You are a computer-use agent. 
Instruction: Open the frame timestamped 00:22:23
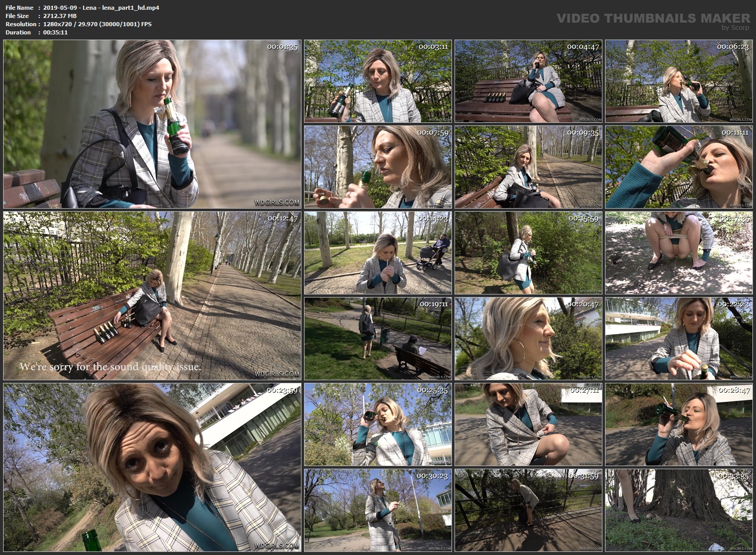tap(678, 339)
